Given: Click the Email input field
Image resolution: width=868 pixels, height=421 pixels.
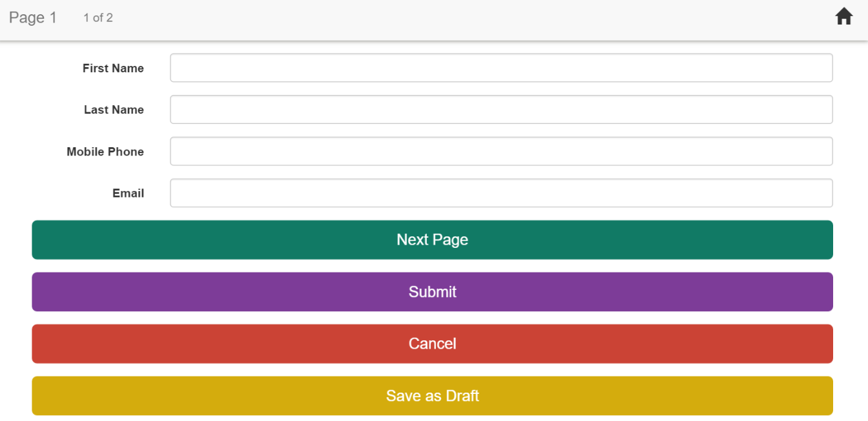Looking at the screenshot, I should coord(501,193).
